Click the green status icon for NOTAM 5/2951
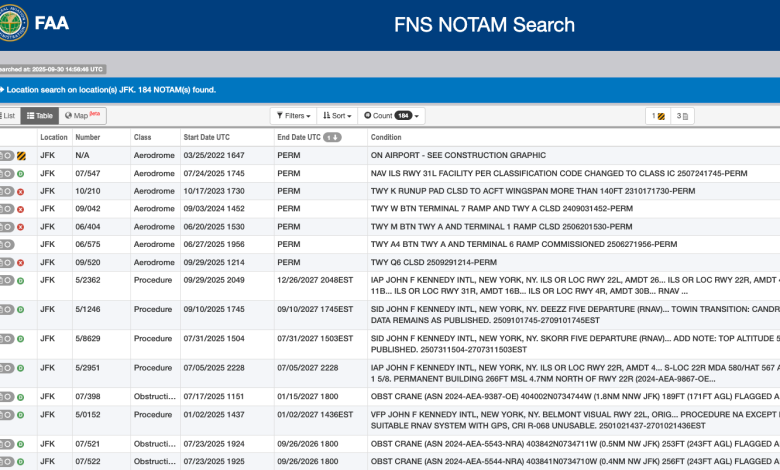The width and height of the screenshot is (780, 470). (x=20, y=369)
